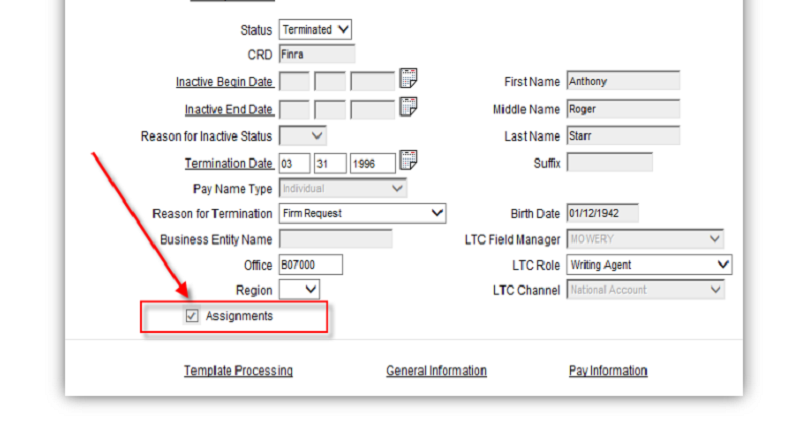This screenshot has width=800, height=423.
Task: Click the Termination Date year field 1996
Action: [372, 164]
